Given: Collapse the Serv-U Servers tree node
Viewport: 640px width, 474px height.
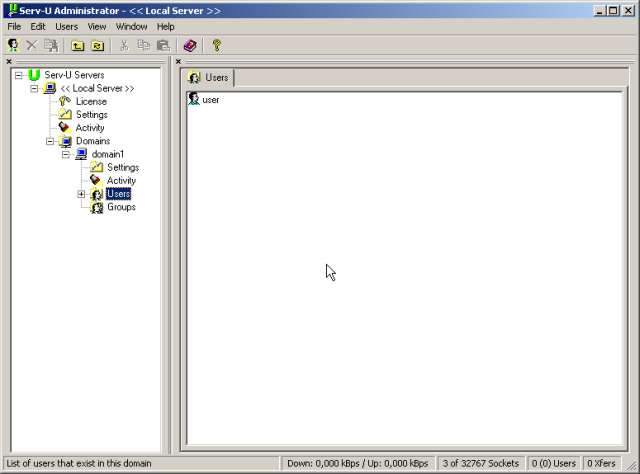Looking at the screenshot, I should pyautogui.click(x=18, y=75).
